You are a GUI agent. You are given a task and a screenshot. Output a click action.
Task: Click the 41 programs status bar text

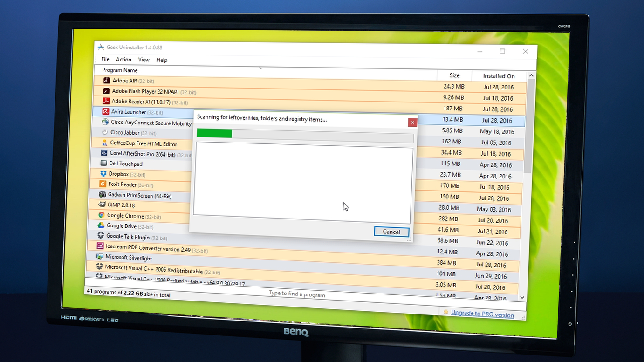[129, 294]
